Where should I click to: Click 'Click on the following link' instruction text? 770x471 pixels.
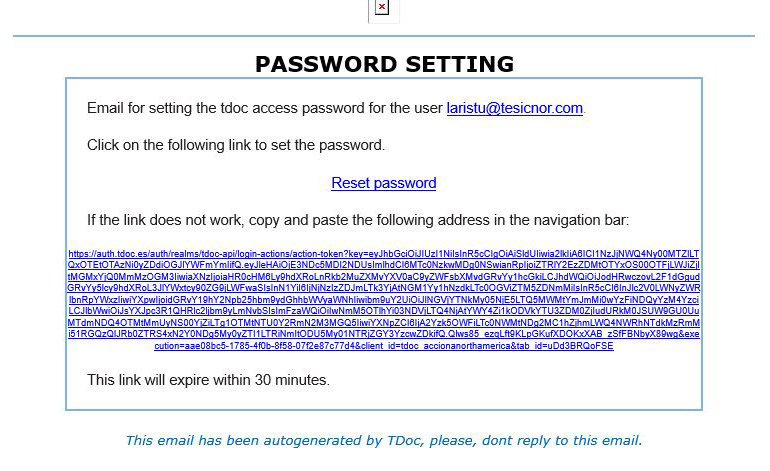[x=236, y=145]
